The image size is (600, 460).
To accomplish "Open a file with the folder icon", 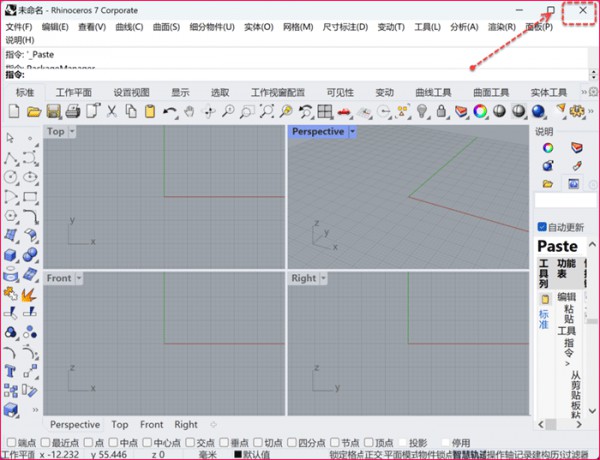I will [34, 111].
